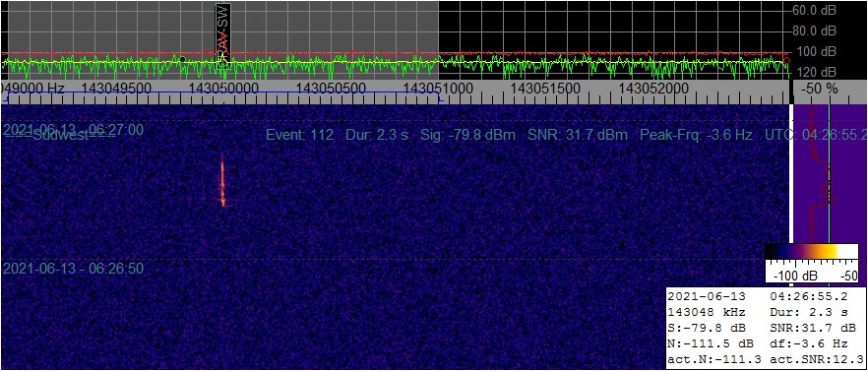The image size is (868, 371).
Task: Click the left end of blue frequency bracket
Action: pyautogui.click(x=9, y=96)
